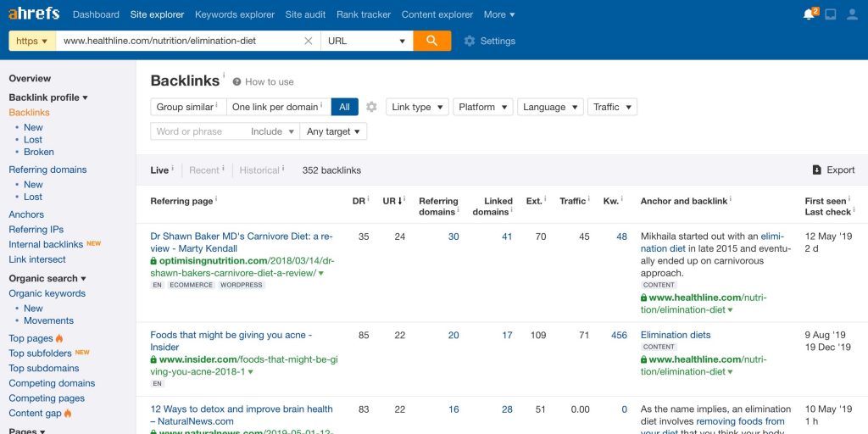Clear the URL field with the X icon
This screenshot has width=868, height=434.
coord(309,41)
